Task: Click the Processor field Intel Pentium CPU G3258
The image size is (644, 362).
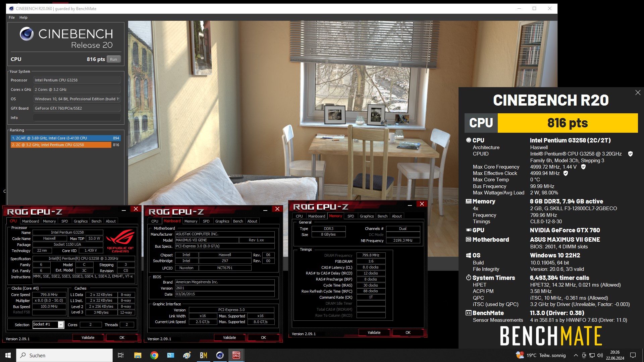Action: (77, 80)
